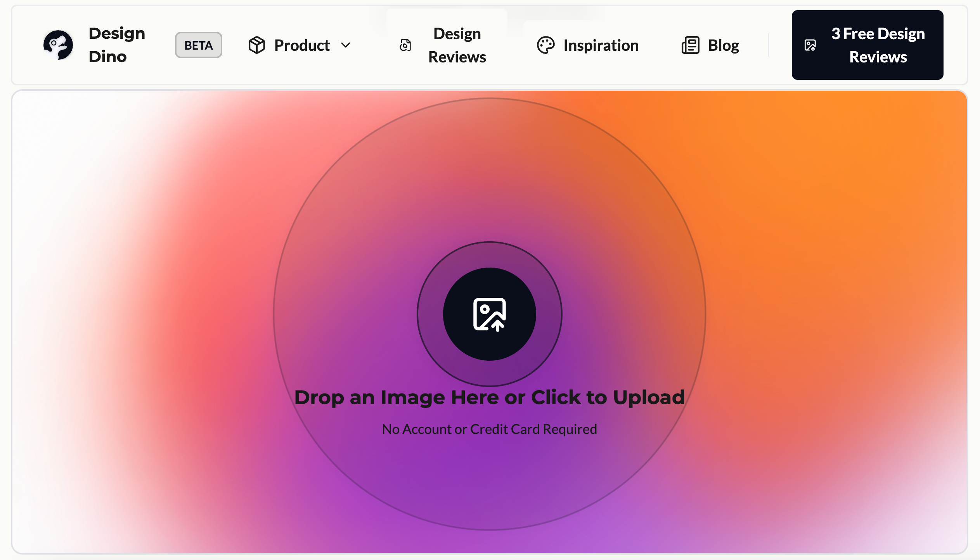Click the central dark upload image icon
Screen dimensions: 980x560
click(x=489, y=314)
